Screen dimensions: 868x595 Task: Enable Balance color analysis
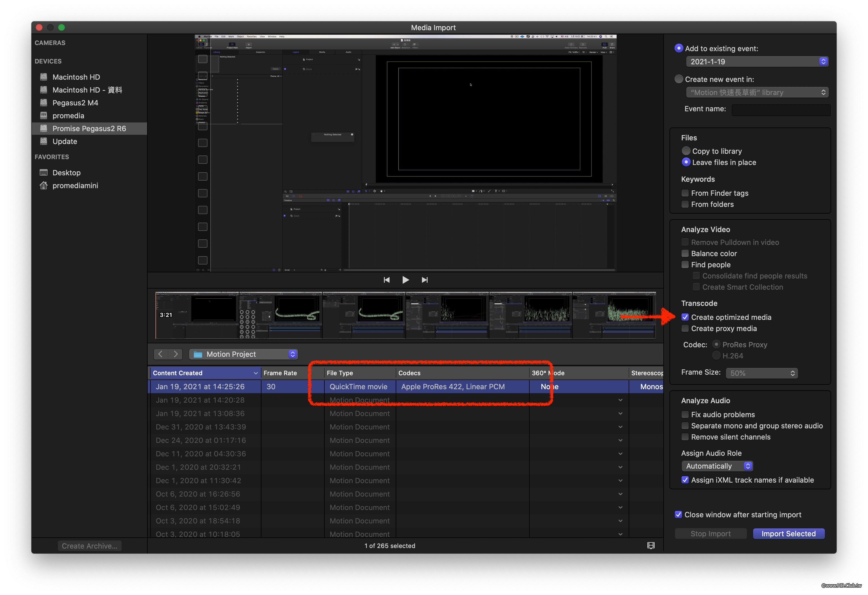(685, 253)
